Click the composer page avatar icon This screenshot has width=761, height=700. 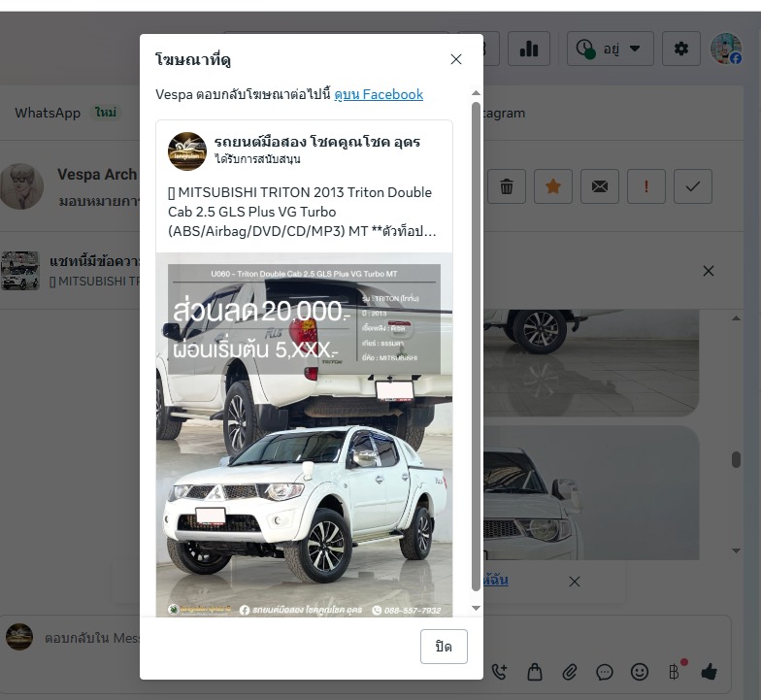[19, 637]
